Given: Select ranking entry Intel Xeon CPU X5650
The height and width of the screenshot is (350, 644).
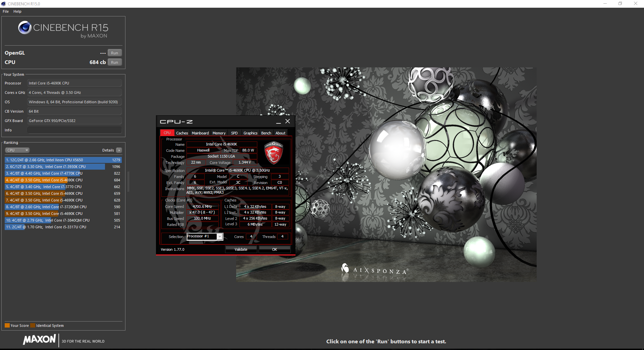Looking at the screenshot, I should (63, 160).
